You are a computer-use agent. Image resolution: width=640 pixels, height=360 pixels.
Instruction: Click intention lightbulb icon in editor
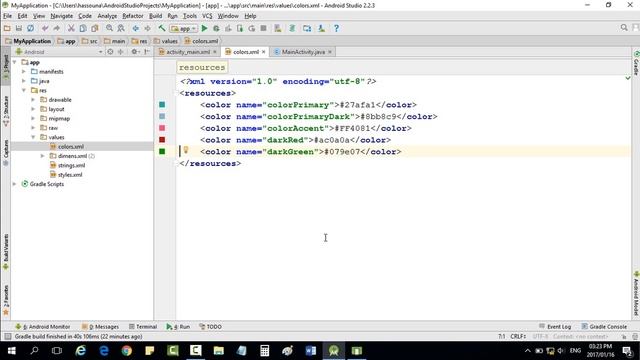[x=186, y=150]
